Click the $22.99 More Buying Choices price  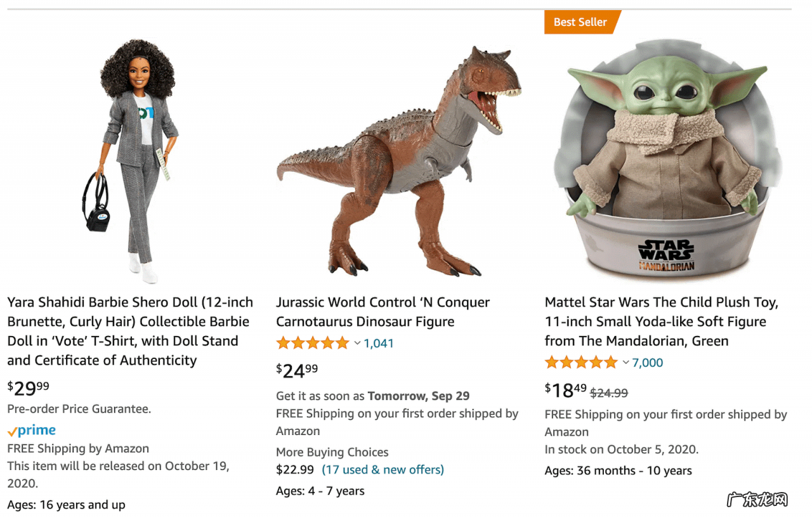[x=295, y=470]
